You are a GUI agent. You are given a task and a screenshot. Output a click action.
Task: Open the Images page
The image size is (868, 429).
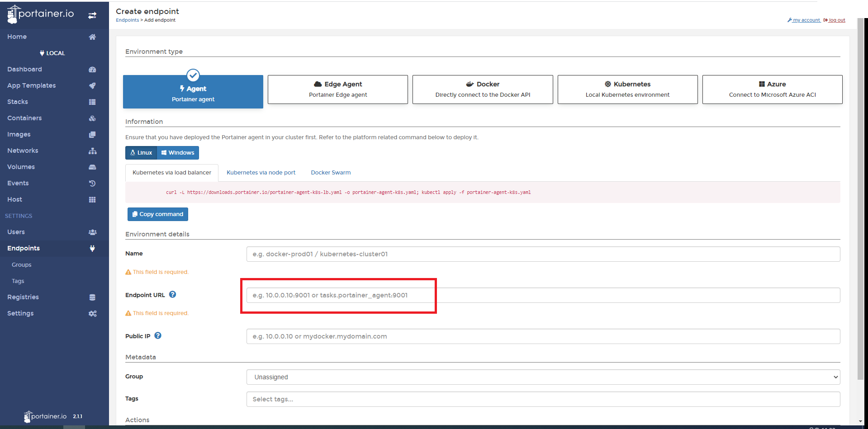pos(54,135)
